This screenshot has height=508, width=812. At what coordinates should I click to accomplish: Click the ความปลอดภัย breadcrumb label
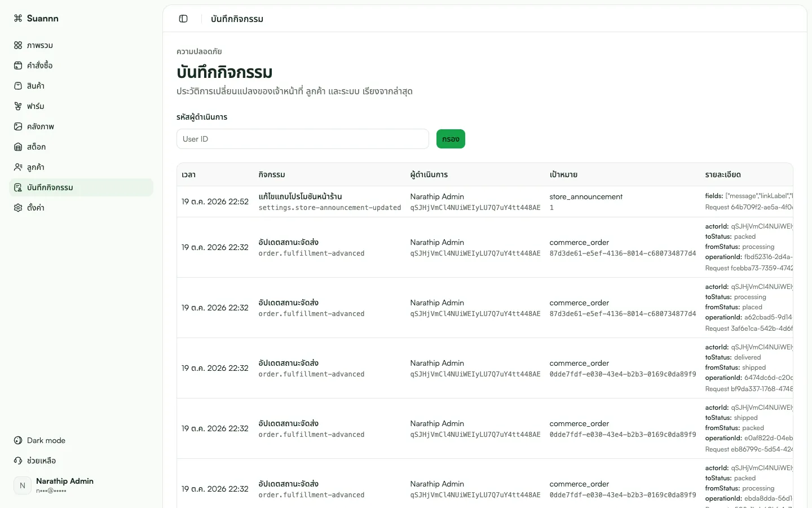click(x=199, y=51)
